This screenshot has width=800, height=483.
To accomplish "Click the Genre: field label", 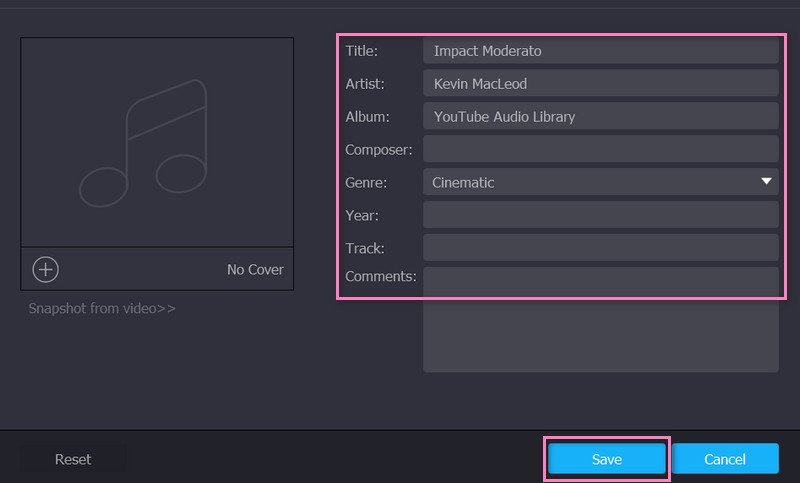I will point(366,182).
